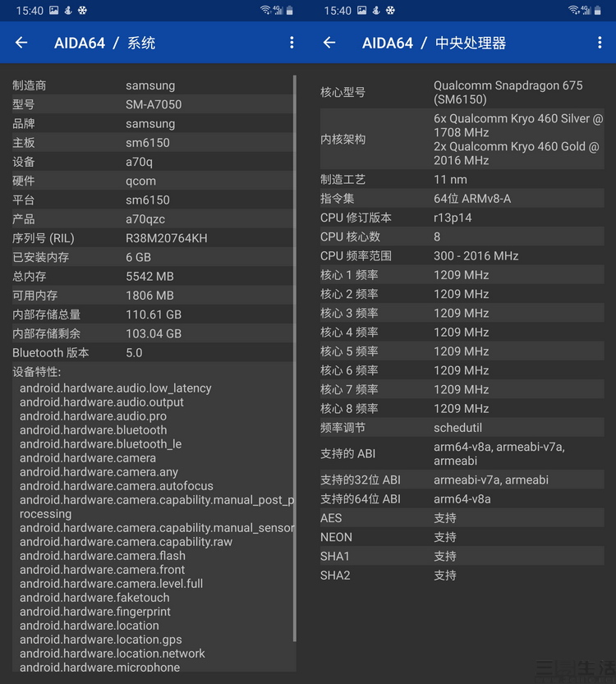Select the CPU 修订版本 r13p14 row
Viewport: 616px width, 684px height.
pos(462,218)
